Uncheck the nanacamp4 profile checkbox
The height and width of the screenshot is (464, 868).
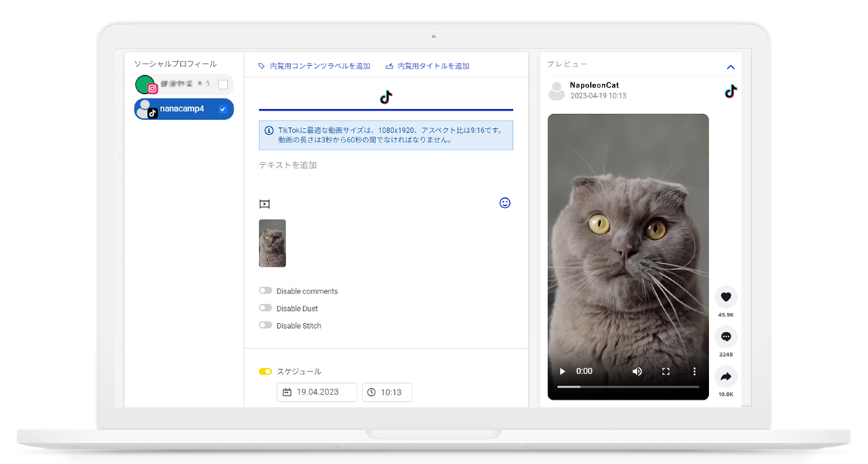(x=223, y=109)
